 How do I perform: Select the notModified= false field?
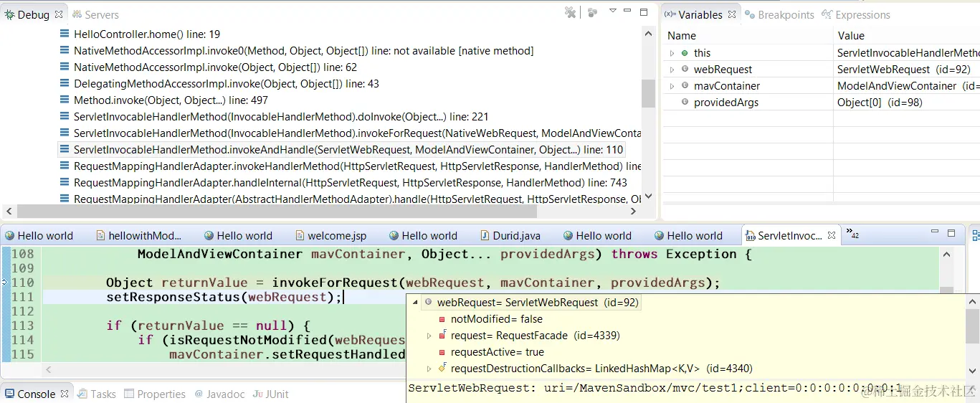pyautogui.click(x=496, y=319)
